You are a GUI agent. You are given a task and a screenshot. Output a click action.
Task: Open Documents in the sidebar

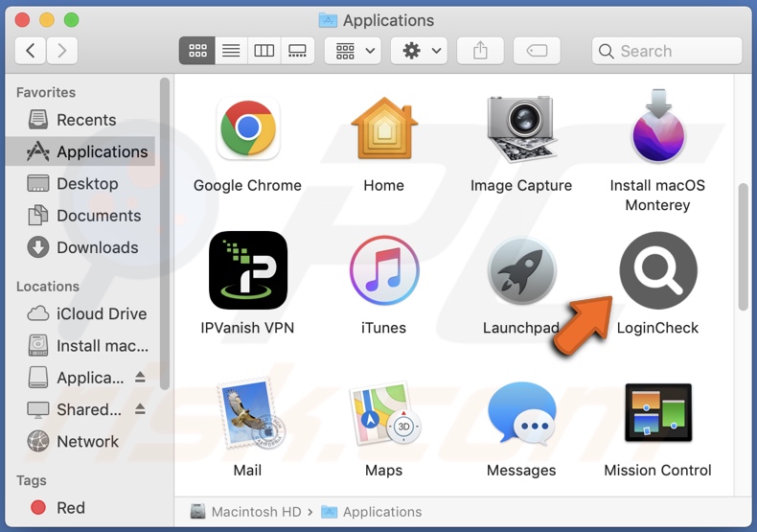pos(80,216)
